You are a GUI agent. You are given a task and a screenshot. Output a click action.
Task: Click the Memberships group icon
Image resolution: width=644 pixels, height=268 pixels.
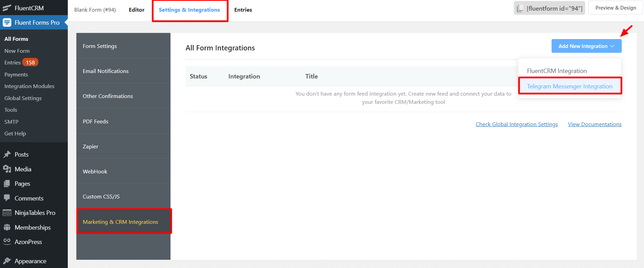coord(7,227)
